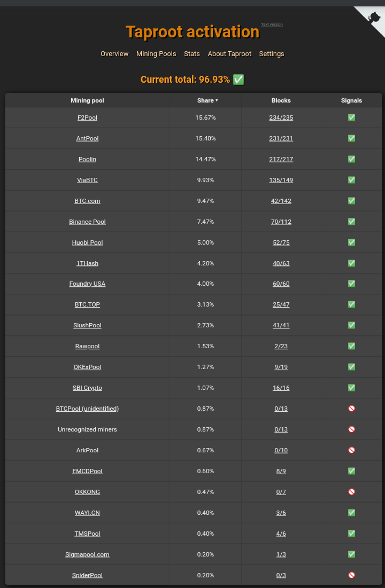Click the Mining pool column header
This screenshot has width=385, height=588.
(x=88, y=100)
